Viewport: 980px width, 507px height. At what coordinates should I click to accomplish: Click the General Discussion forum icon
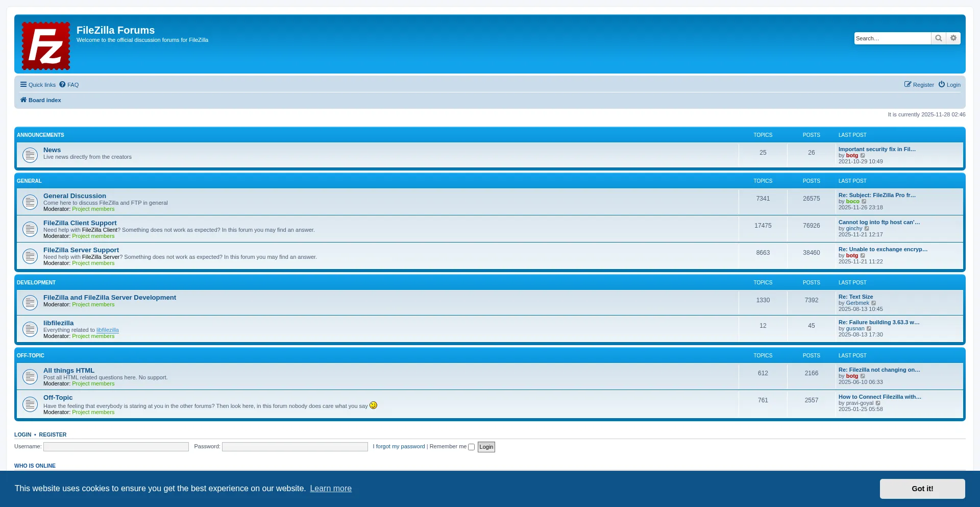pos(30,202)
